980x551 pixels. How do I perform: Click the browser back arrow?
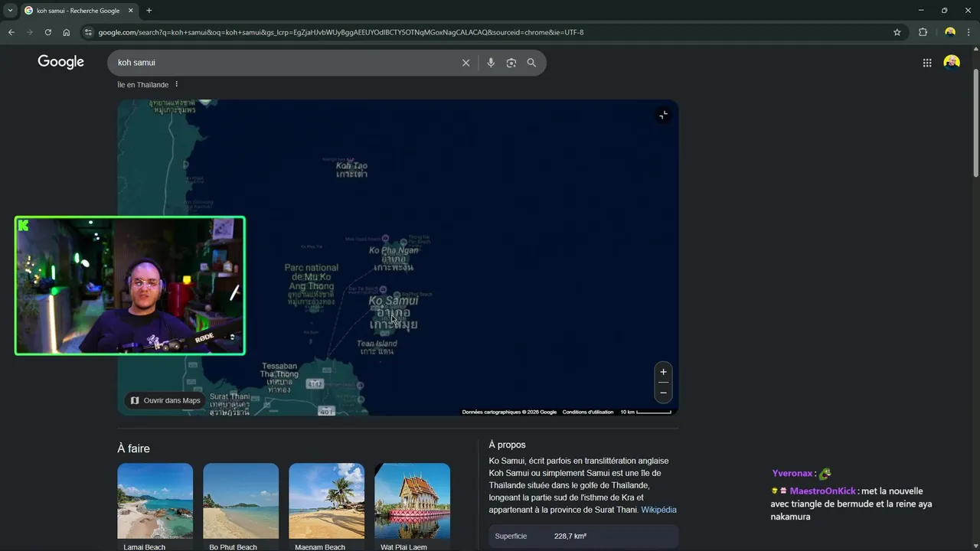pyautogui.click(x=11, y=32)
